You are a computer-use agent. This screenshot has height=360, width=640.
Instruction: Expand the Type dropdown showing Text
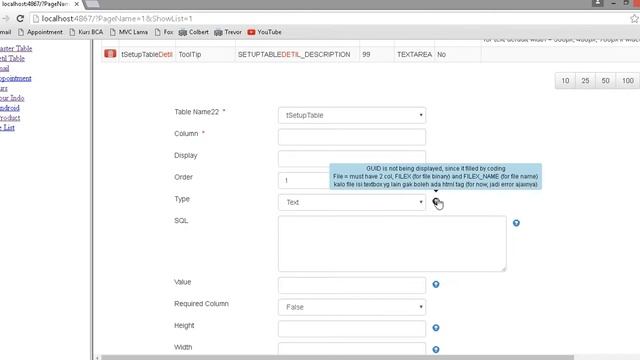(352, 202)
